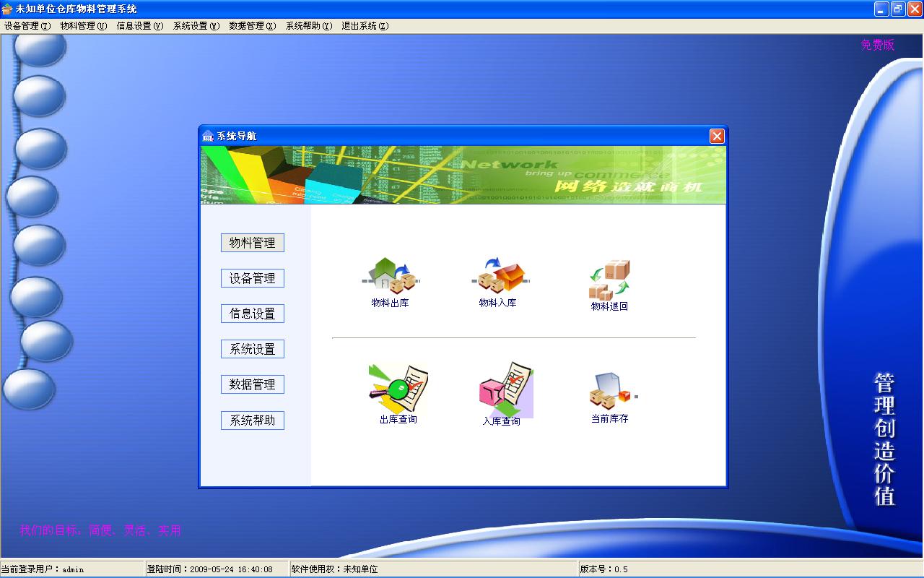Open the 入库查询 icon
Viewport: 924px width, 578px height.
pyautogui.click(x=504, y=390)
